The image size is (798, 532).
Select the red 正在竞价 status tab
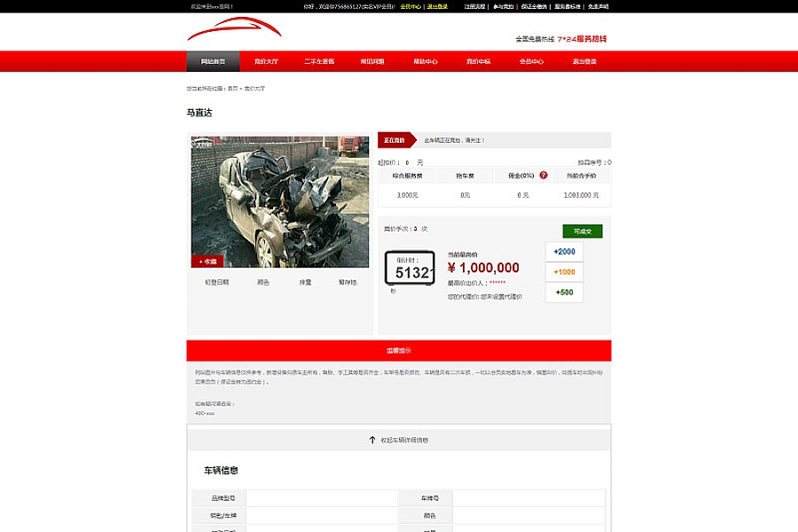click(x=395, y=140)
